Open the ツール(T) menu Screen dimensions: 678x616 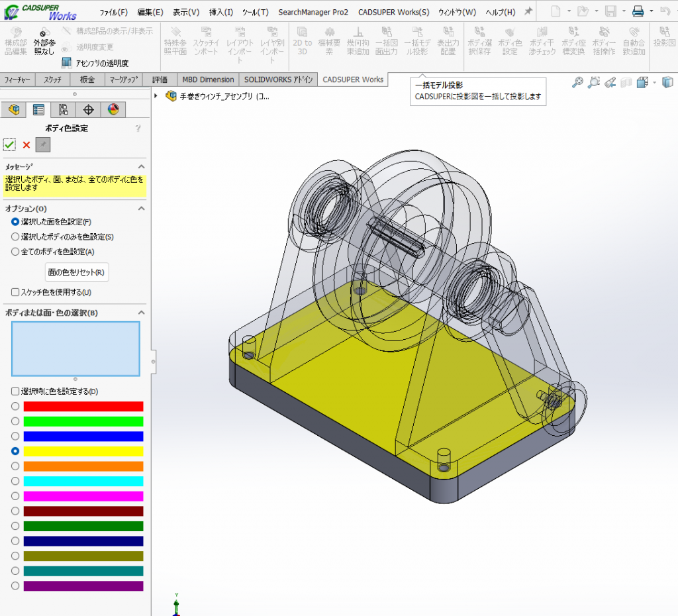point(255,12)
